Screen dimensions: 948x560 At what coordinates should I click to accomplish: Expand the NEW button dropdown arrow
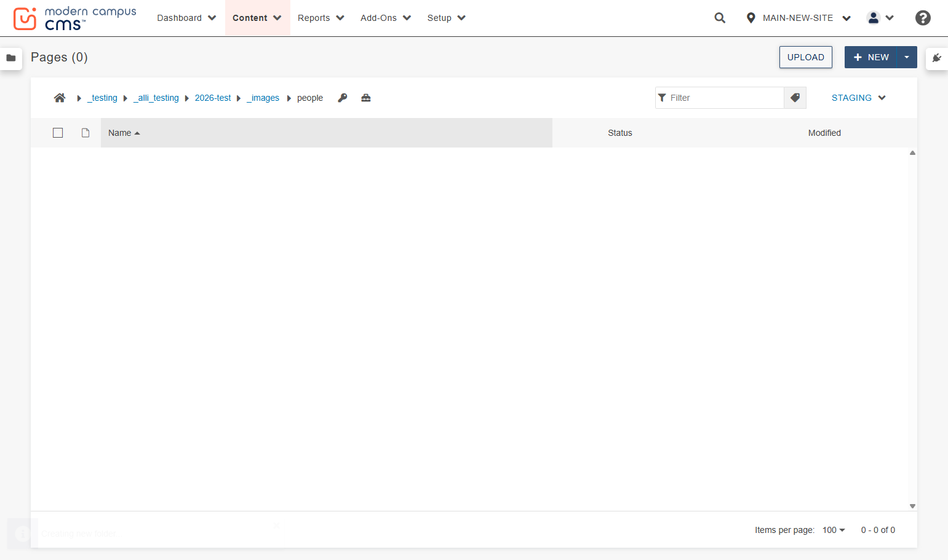pos(907,57)
